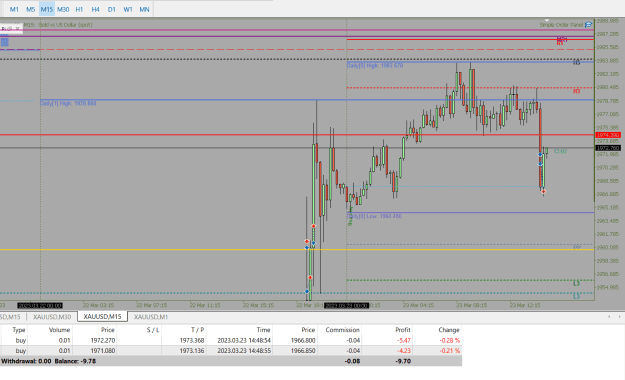Click the blue square icon below the small panel
Screen dimensions: 625x380
coord(4,42)
